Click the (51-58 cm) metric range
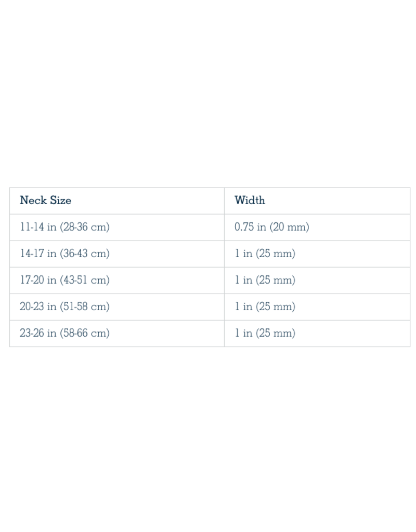This screenshot has width=416, height=532. [85, 307]
